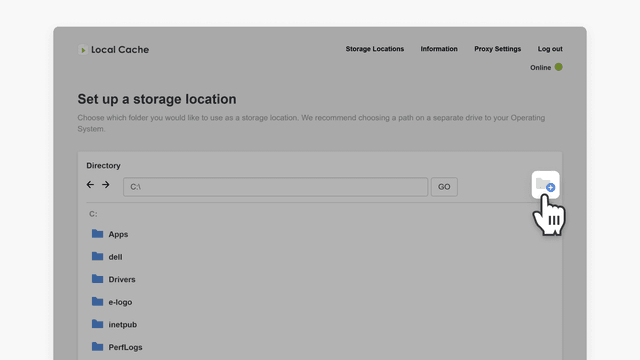Viewport: 640px width, 360px height.
Task: Click the green Online status indicator
Action: pyautogui.click(x=558, y=67)
